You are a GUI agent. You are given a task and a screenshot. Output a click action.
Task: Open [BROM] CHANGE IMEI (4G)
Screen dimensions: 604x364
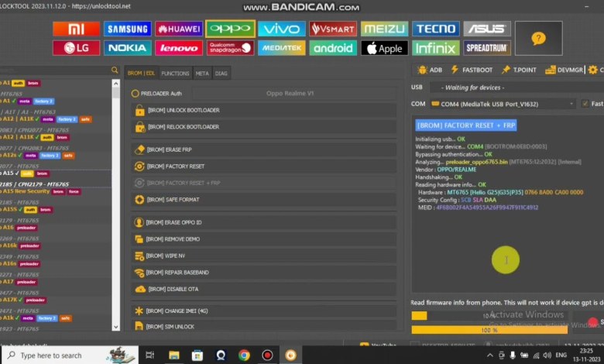pos(263,311)
